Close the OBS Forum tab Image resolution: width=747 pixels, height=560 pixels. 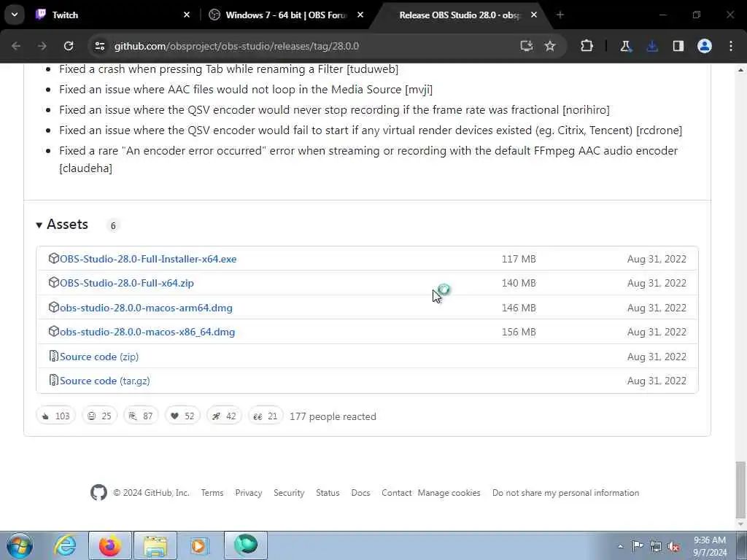coord(360,15)
